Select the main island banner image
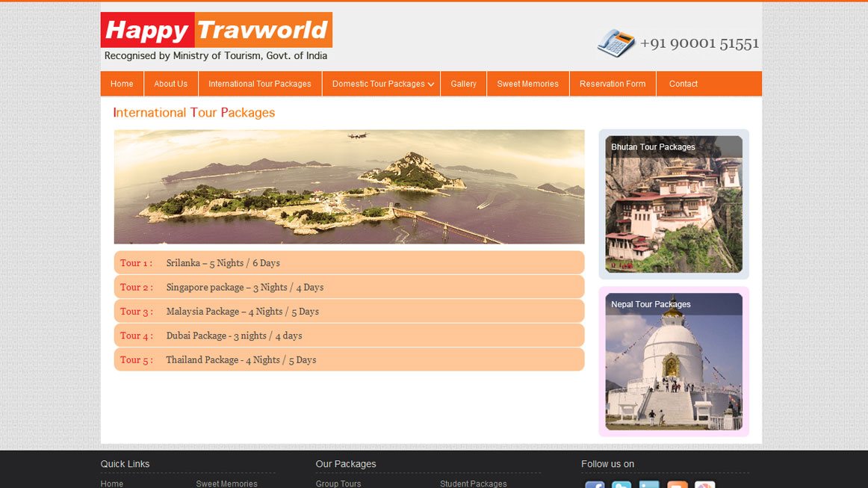 click(349, 186)
